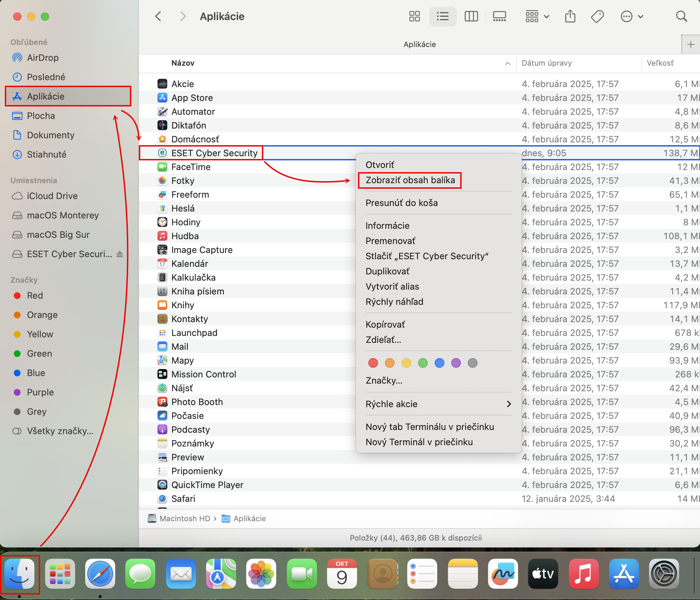Click the Share toolbar icon
This screenshot has height=600, width=700.
[570, 16]
